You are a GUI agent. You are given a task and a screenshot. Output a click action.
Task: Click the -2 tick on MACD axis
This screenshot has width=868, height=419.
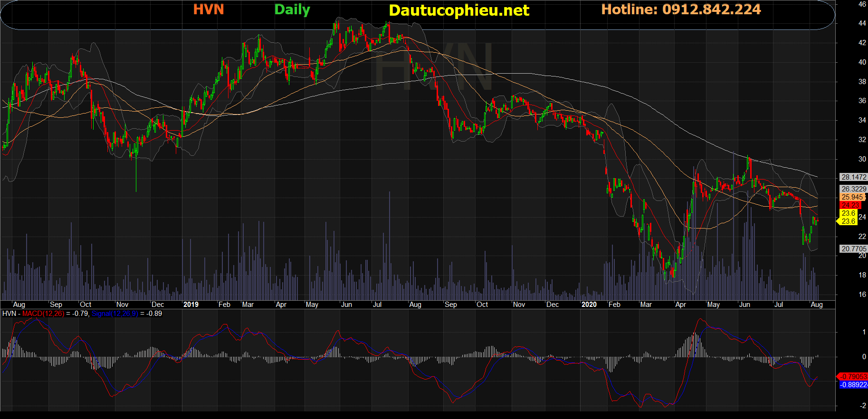click(863, 406)
